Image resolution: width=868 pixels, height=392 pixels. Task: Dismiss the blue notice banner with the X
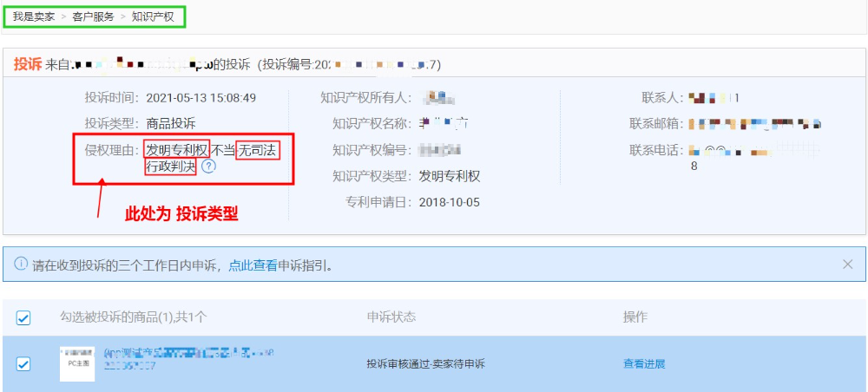tap(847, 265)
